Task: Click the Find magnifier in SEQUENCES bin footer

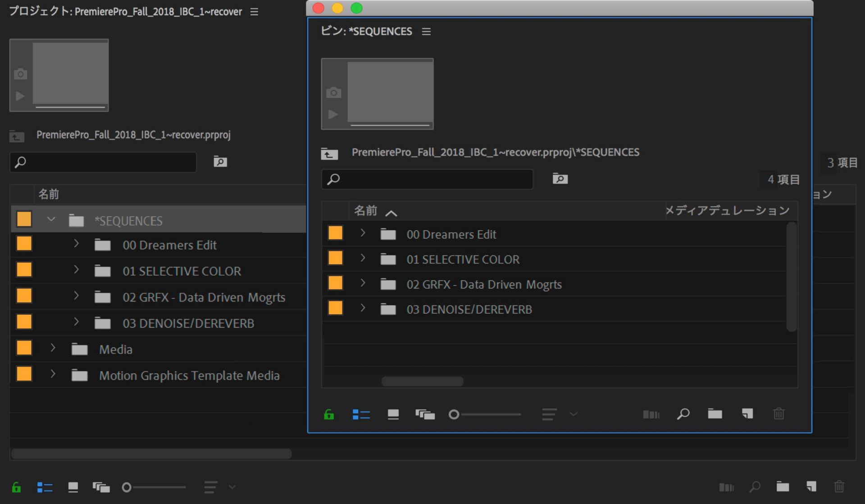Action: pyautogui.click(x=683, y=413)
